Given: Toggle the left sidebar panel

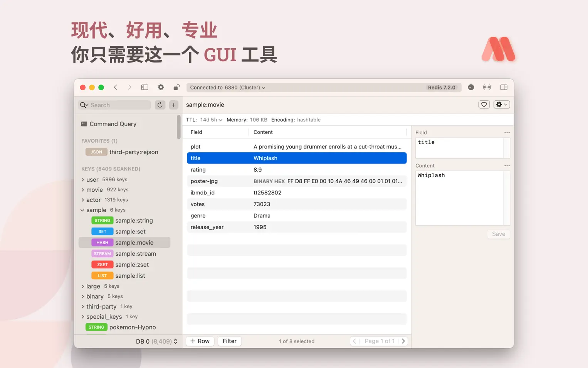Looking at the screenshot, I should click(144, 87).
